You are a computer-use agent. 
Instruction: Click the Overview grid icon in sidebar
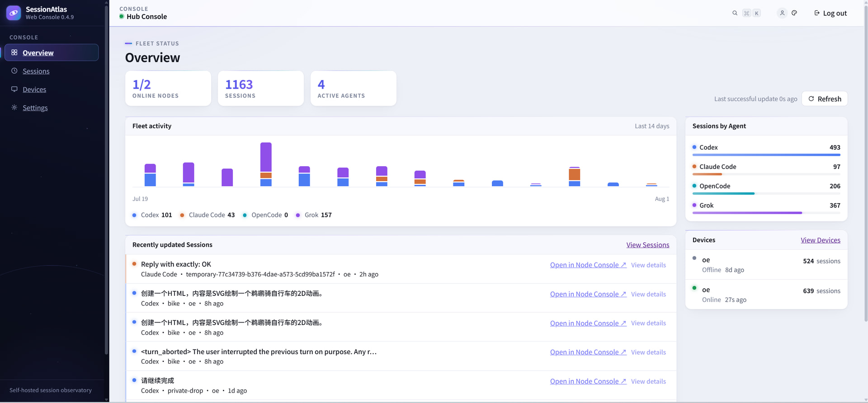pos(14,52)
